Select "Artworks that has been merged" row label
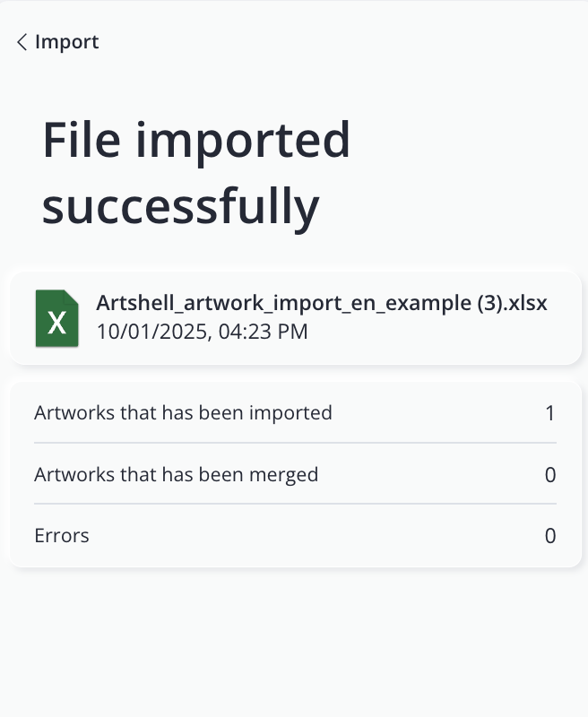Image resolution: width=588 pixels, height=717 pixels. click(x=176, y=474)
